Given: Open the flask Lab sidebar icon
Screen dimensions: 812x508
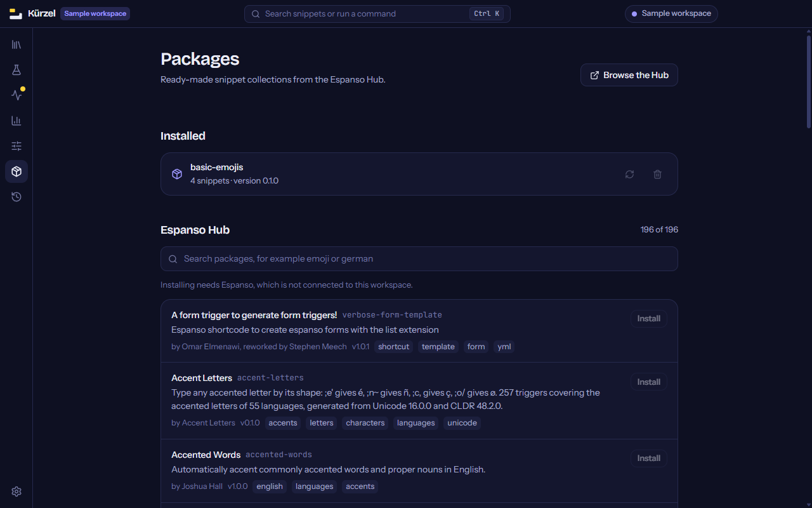Looking at the screenshot, I should click(x=16, y=70).
